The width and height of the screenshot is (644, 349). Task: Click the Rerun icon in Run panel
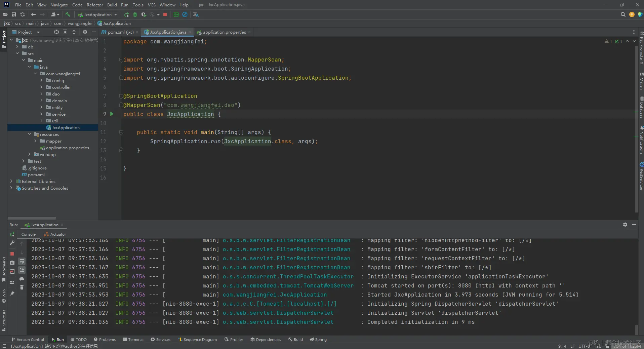pyautogui.click(x=12, y=234)
